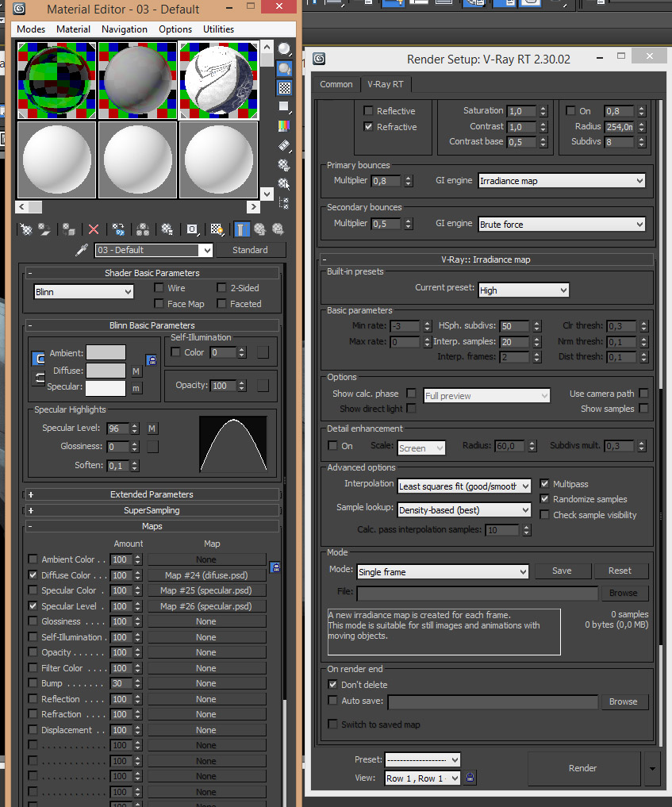Click the Sample Type sphere icon
This screenshot has height=807, width=672.
[x=284, y=49]
